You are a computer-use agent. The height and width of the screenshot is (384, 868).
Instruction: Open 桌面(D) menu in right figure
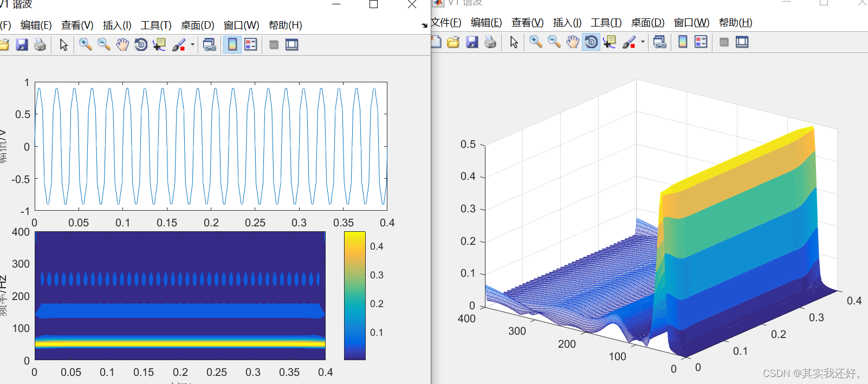point(648,23)
